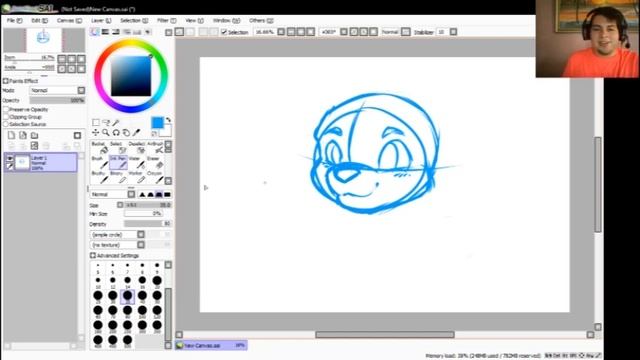Activate the rectangular selection tool

pos(96,122)
